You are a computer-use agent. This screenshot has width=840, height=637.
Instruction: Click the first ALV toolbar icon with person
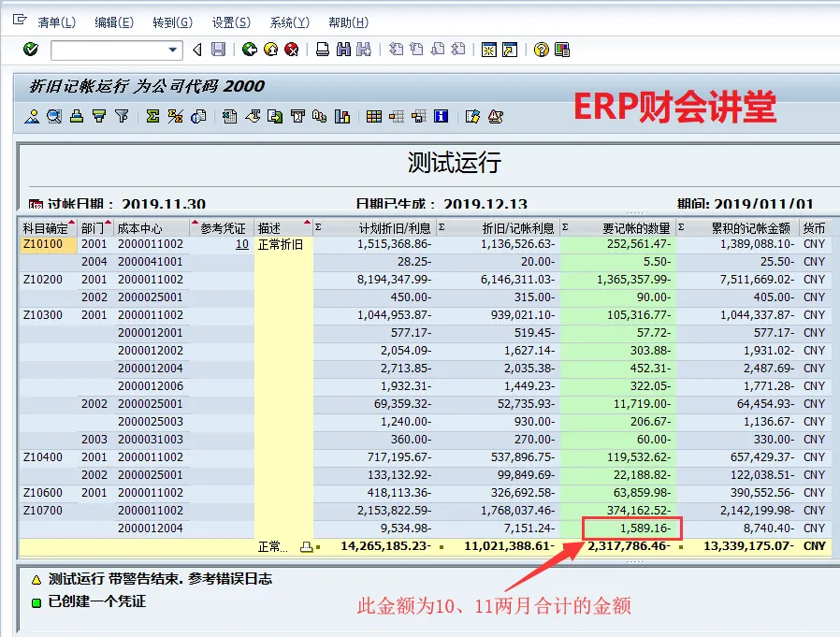tap(32, 116)
